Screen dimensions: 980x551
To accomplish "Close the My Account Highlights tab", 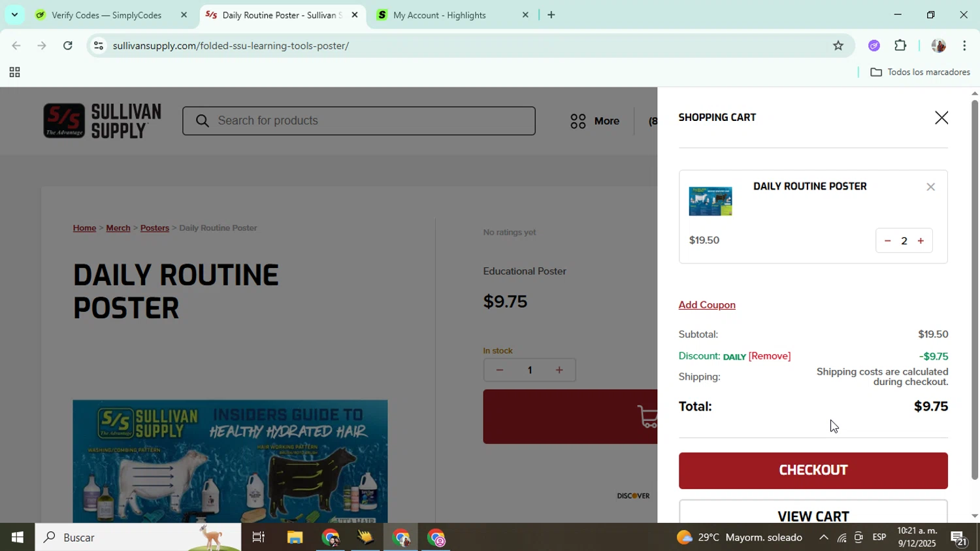I will [x=525, y=15].
